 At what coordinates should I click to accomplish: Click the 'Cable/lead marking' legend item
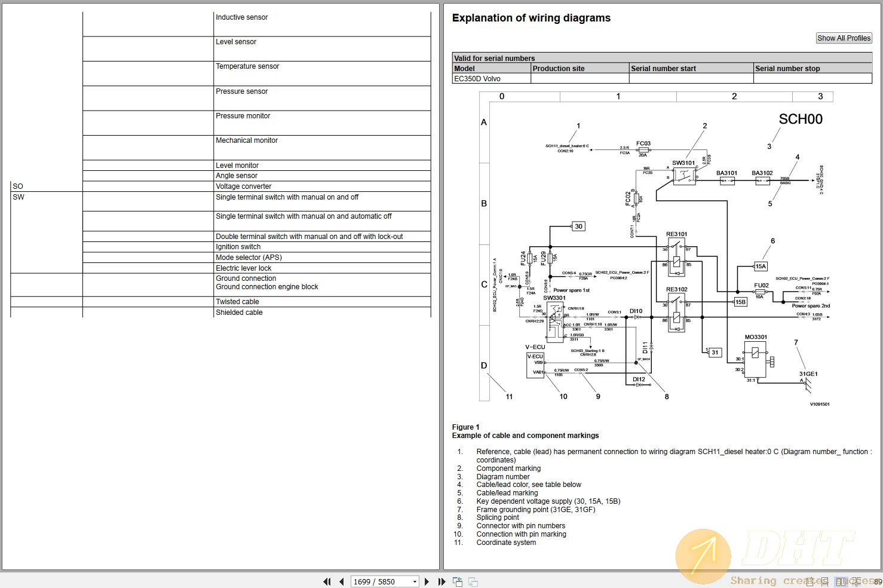[507, 493]
